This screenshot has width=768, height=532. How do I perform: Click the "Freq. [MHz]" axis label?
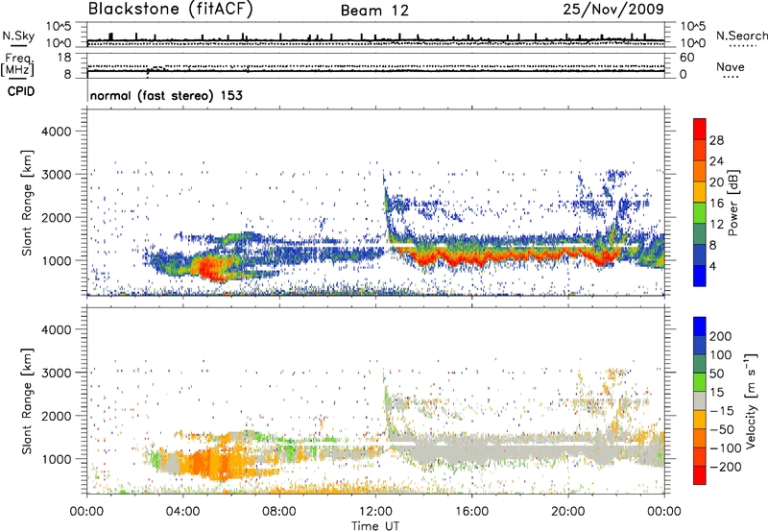(17, 65)
